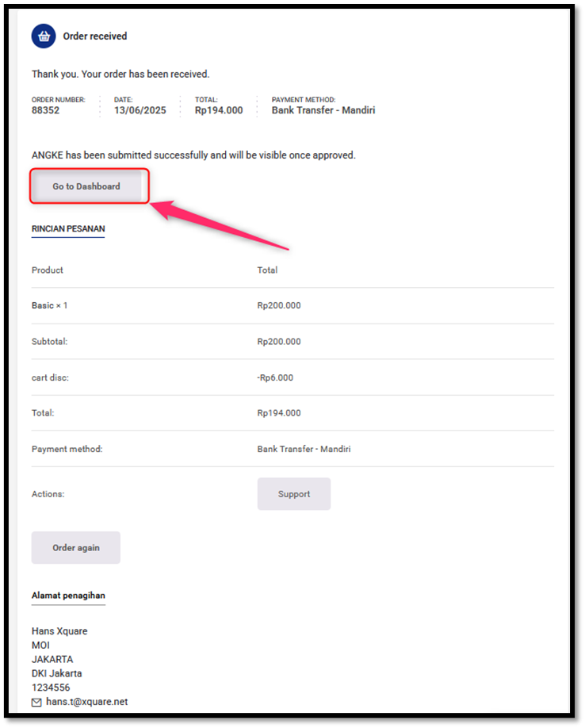This screenshot has width=585, height=728.
Task: Click the Alamat penagihan heading
Action: click(68, 596)
